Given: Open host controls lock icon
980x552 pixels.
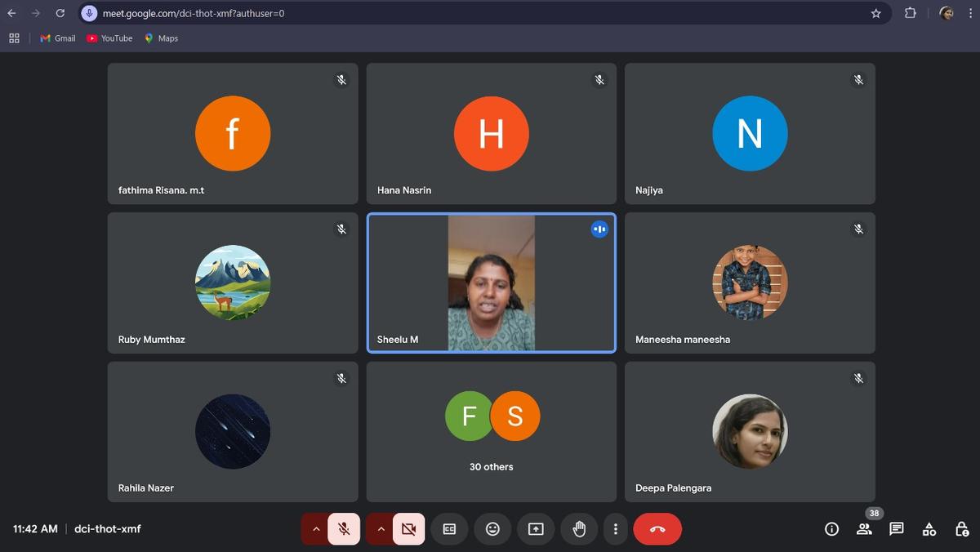Looking at the screenshot, I should pos(962,529).
